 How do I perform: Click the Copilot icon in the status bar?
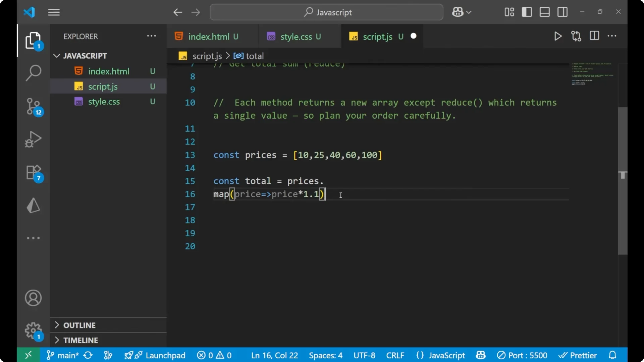coord(480,355)
